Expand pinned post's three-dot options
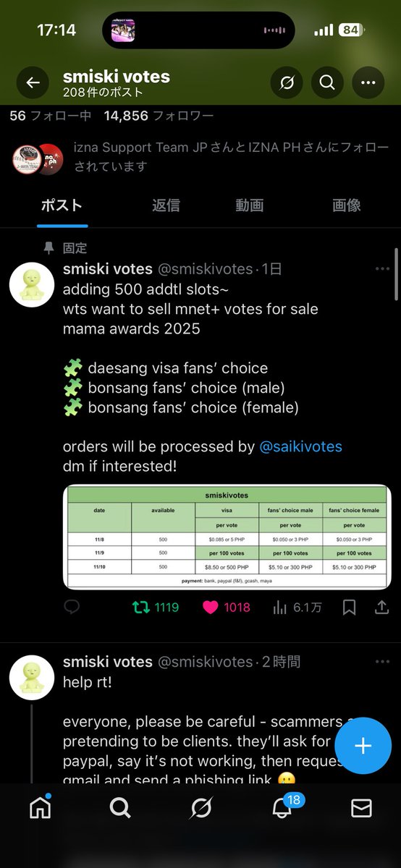Image resolution: width=401 pixels, height=868 pixels. (x=382, y=269)
